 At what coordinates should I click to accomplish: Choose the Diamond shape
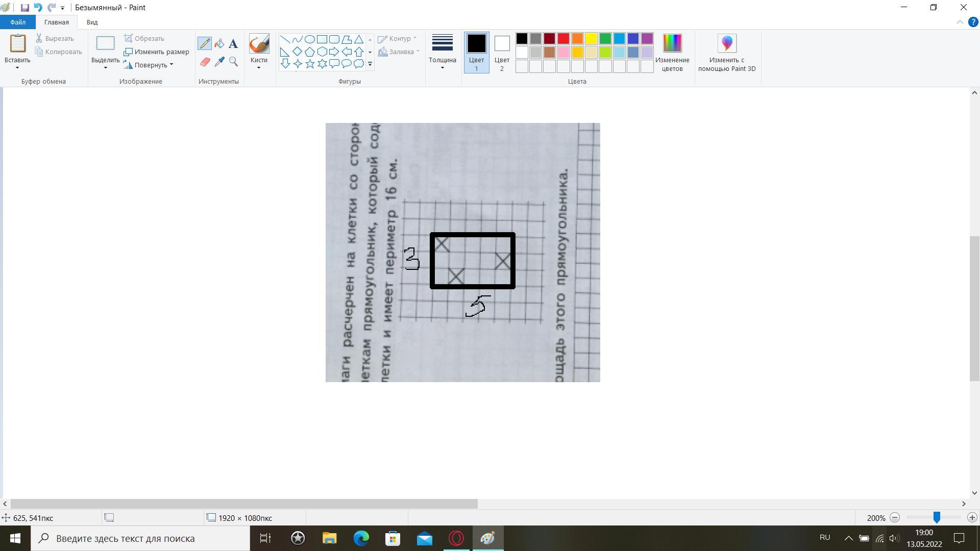click(298, 52)
